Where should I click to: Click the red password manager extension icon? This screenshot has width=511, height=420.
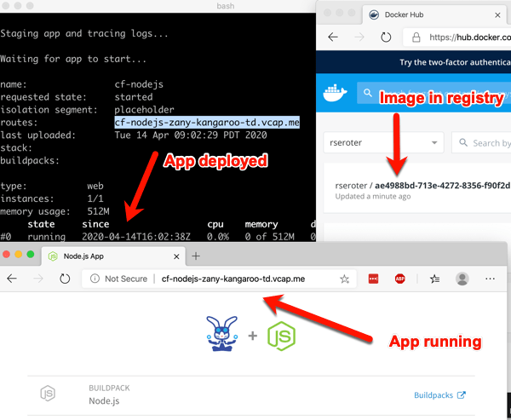point(372,279)
